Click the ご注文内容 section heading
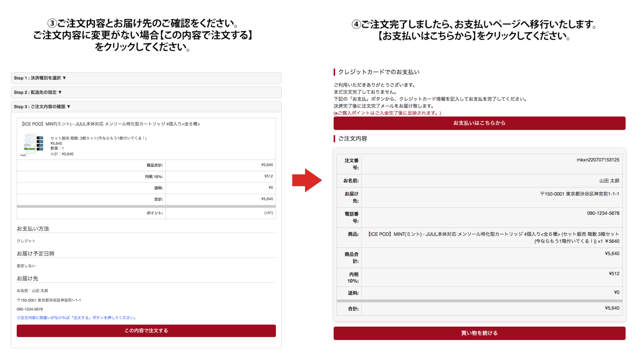 352,139
